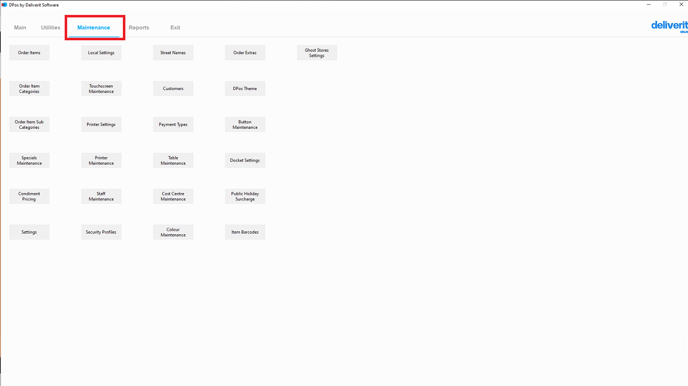Switch to the Utilities tab

[x=50, y=27]
